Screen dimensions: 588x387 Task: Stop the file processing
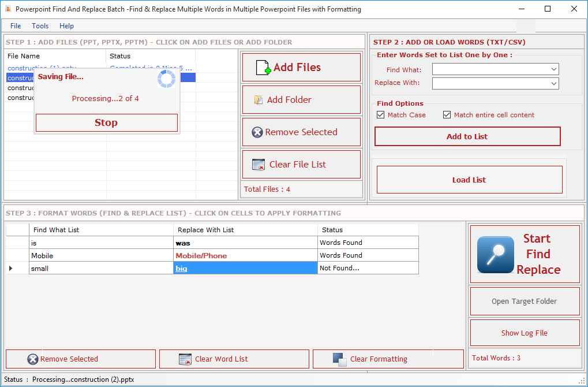pyautogui.click(x=107, y=123)
